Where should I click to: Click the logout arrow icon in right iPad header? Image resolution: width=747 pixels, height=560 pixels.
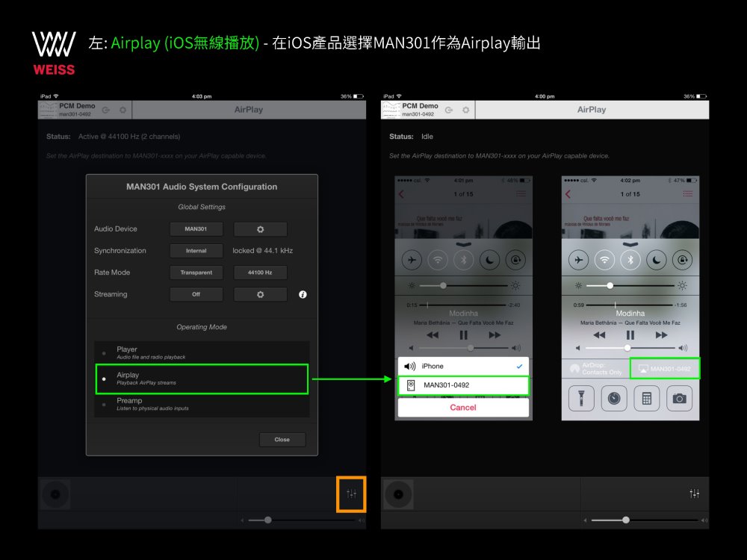click(449, 110)
